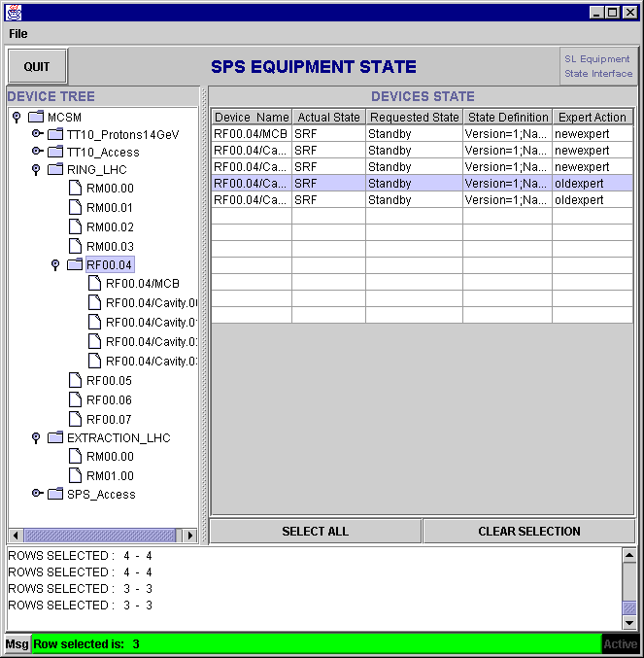Click the Requested State column header

tap(414, 117)
